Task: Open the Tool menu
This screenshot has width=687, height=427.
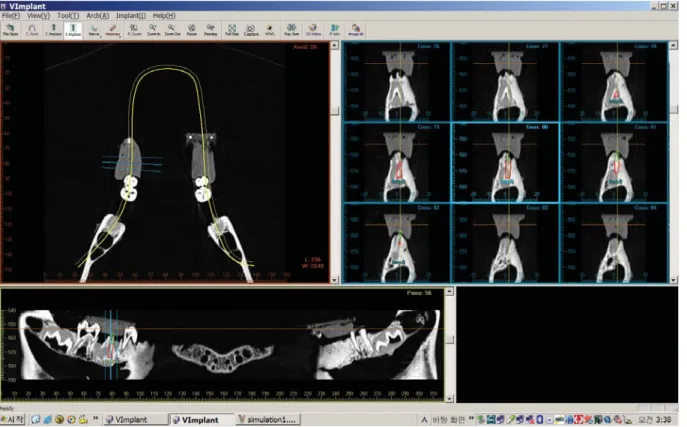Action: [x=68, y=15]
